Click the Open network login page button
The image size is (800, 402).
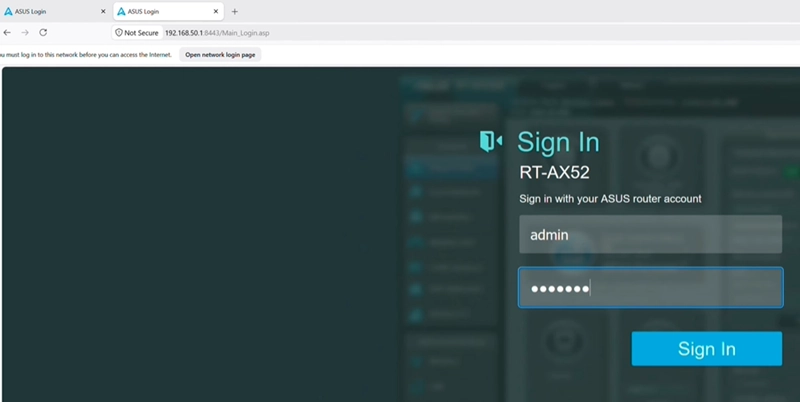(x=220, y=55)
